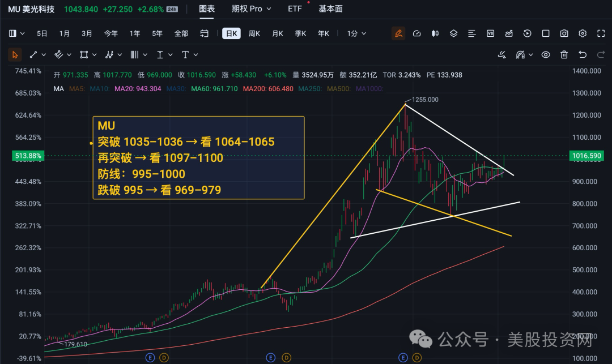
Task: Click the replay playback icon in toolbar
Action: [x=528, y=33]
